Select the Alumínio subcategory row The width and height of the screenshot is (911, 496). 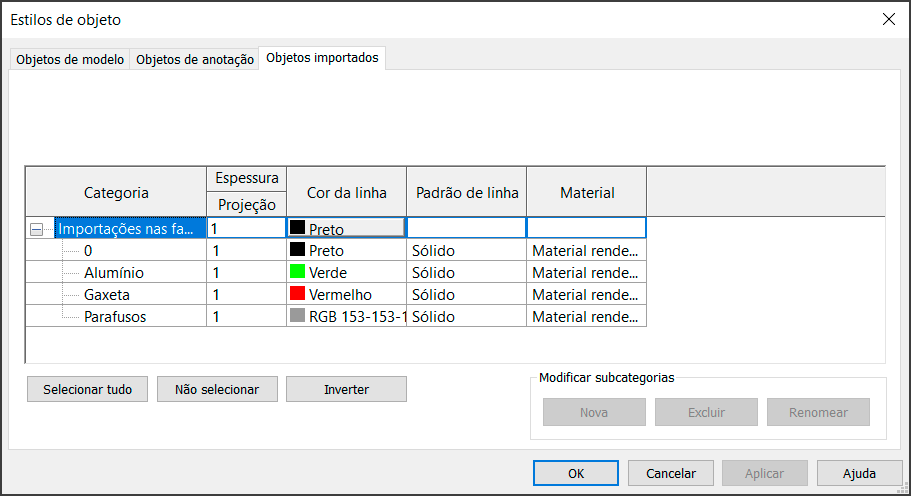tap(114, 273)
